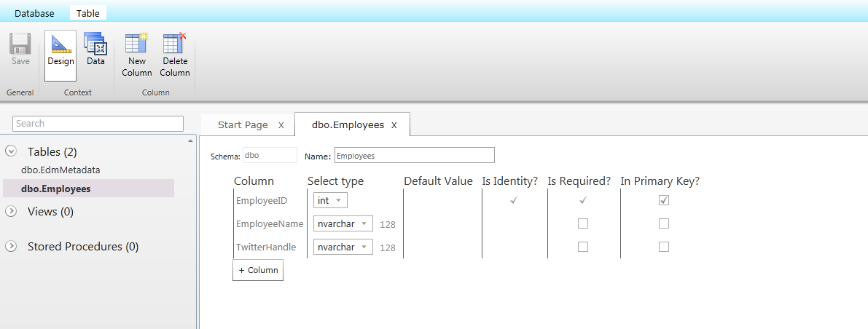868x329 pixels.
Task: Toggle Is Required for EmployeeName
Action: tap(583, 223)
